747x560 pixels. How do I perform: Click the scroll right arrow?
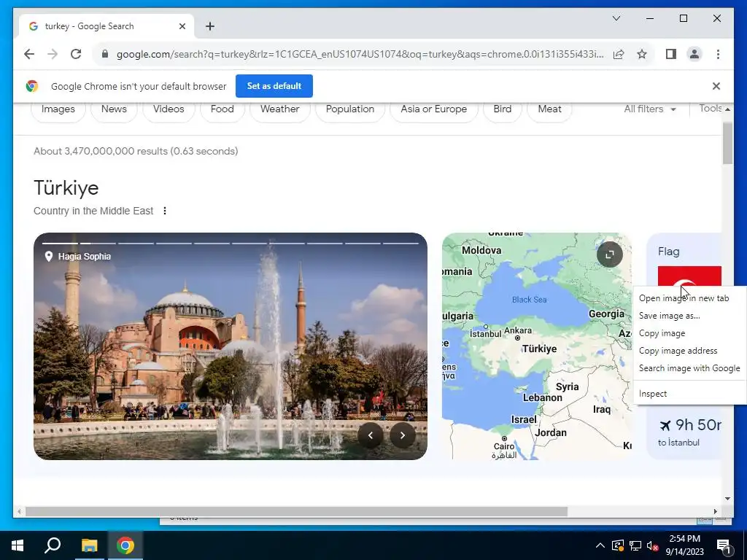pyautogui.click(x=715, y=511)
